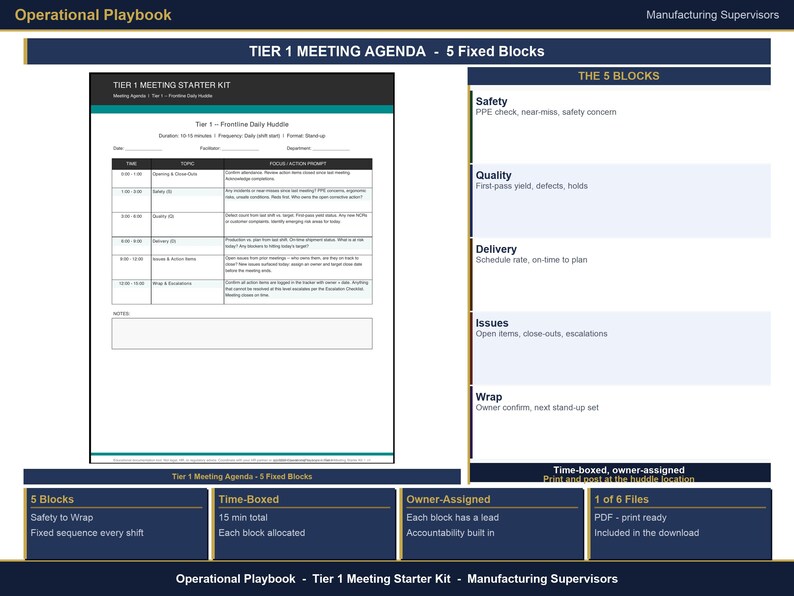
Task: Click 'Time-boxed, owner-assigned' text
Action: pyautogui.click(x=619, y=470)
